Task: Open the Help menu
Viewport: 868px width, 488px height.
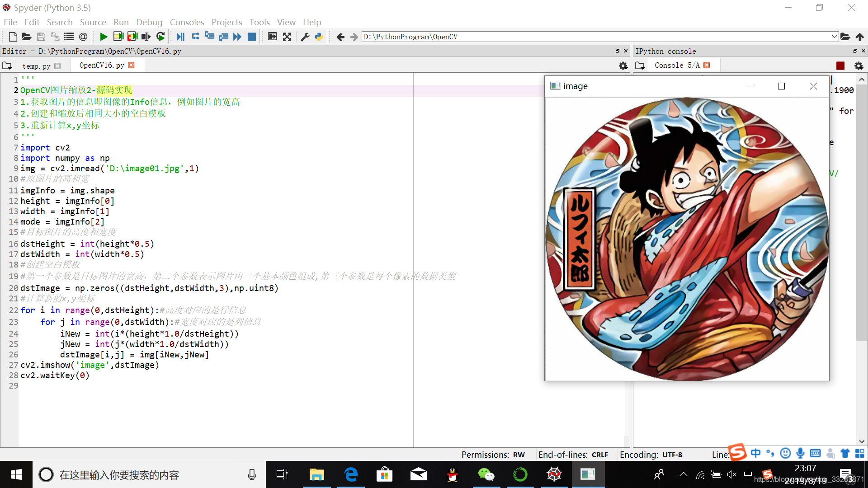Action: tap(312, 22)
